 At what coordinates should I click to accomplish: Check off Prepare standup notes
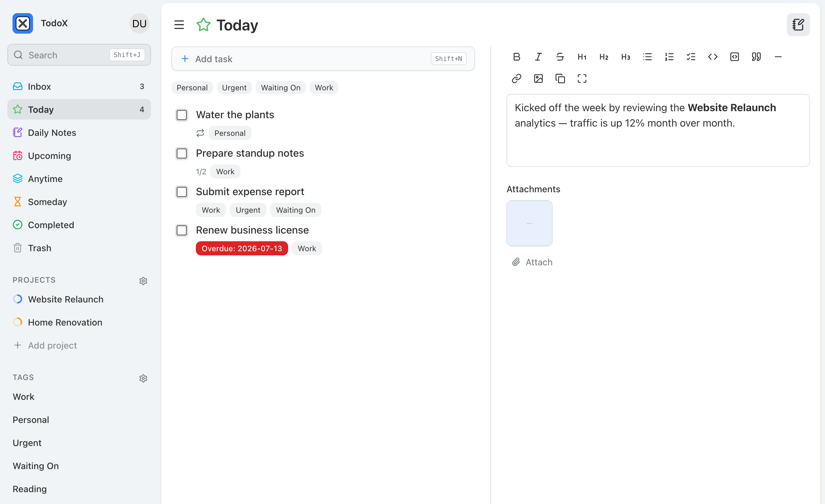pyautogui.click(x=182, y=153)
